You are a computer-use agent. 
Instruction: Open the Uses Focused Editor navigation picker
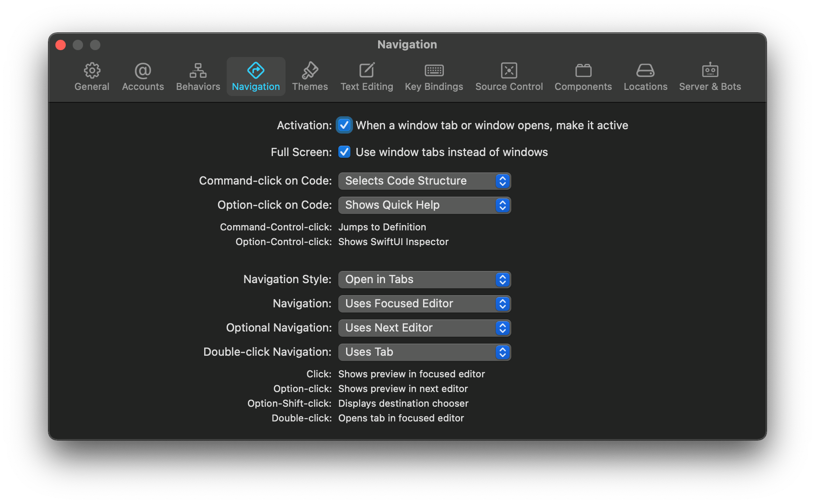tap(424, 303)
